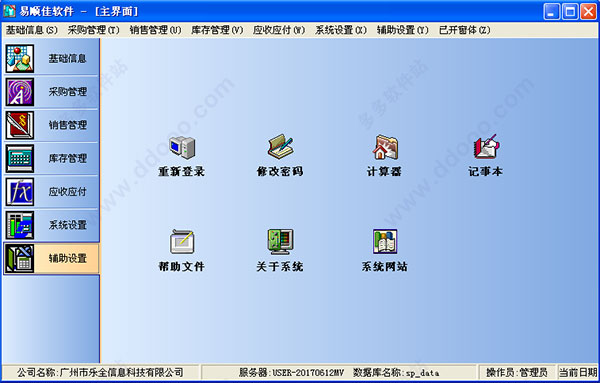Click the 公司名称 status bar entry
600x383 pixels.
coord(100,372)
